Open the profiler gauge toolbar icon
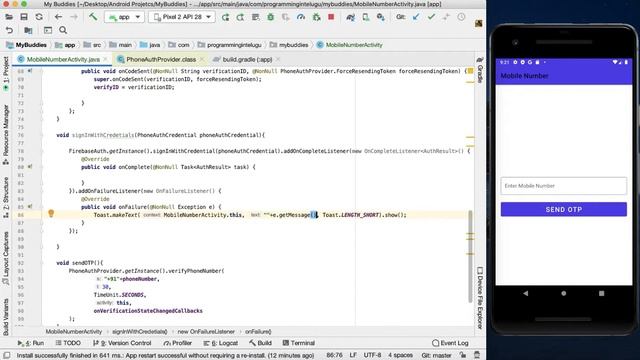This screenshot has width=640, height=360. 301,17
